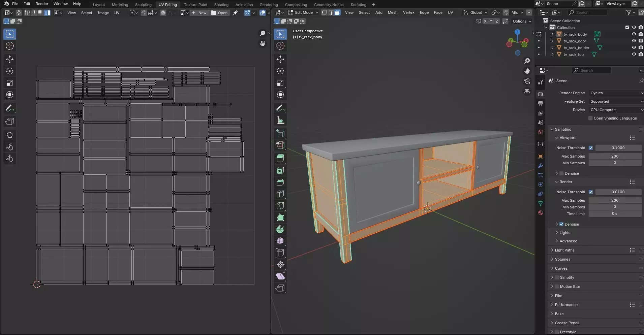The width and height of the screenshot is (644, 335).
Task: Switch to Geometry Nodes workspace tab
Action: point(329,5)
